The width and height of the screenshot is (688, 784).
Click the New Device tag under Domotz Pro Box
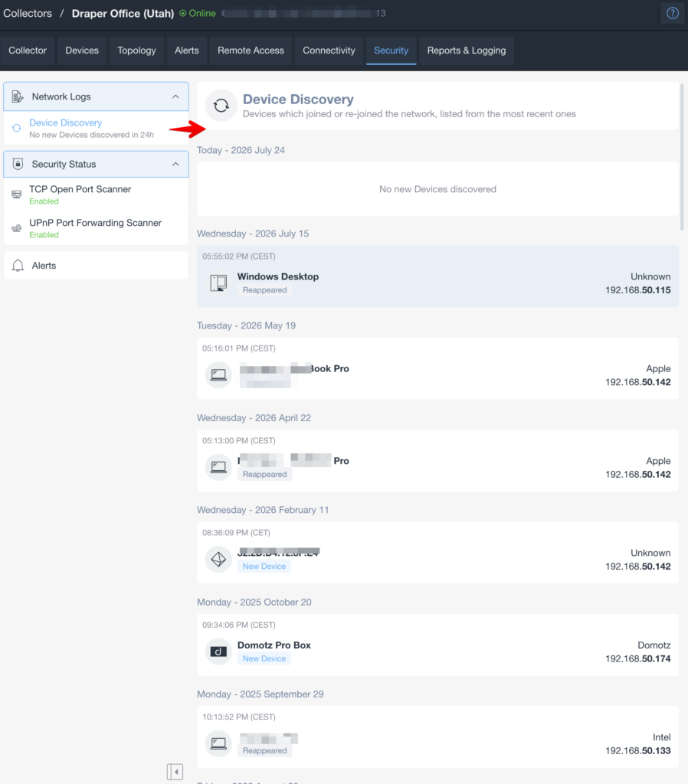[x=264, y=658]
